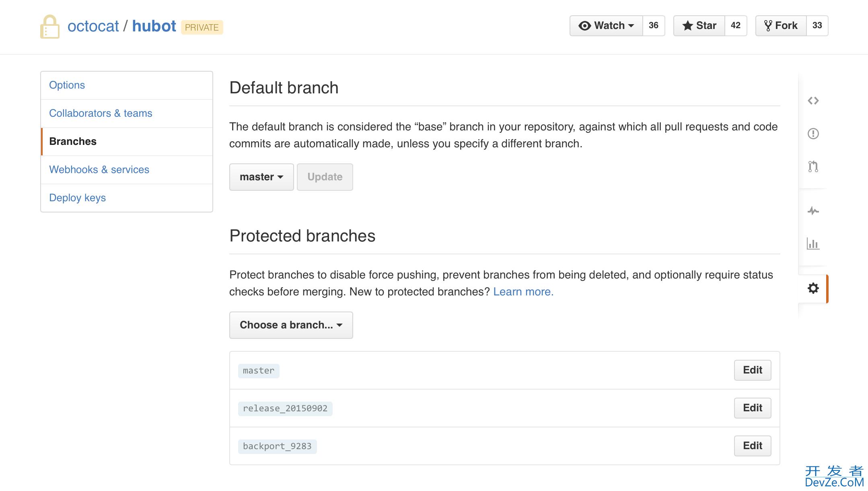Click the Update default branch button
The height and width of the screenshot is (491, 868).
(325, 177)
